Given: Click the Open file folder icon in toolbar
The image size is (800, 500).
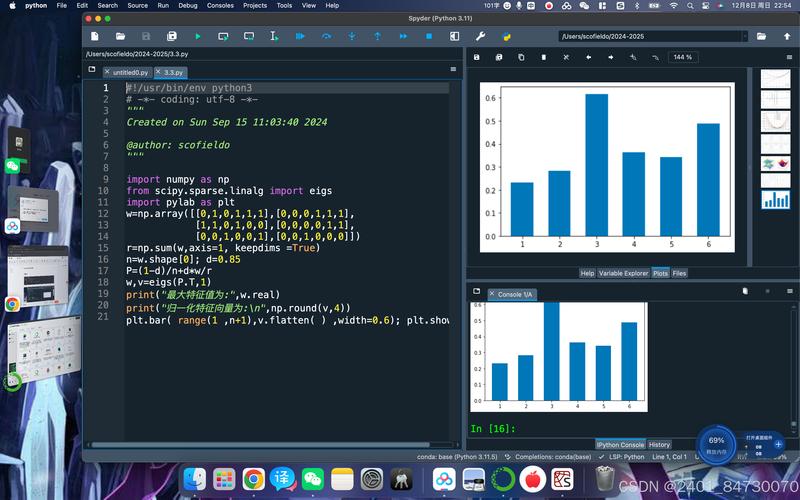Looking at the screenshot, I should (x=121, y=37).
